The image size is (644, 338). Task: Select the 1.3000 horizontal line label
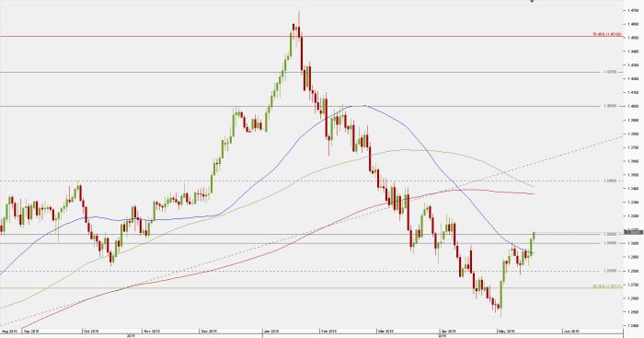pyautogui.click(x=610, y=243)
